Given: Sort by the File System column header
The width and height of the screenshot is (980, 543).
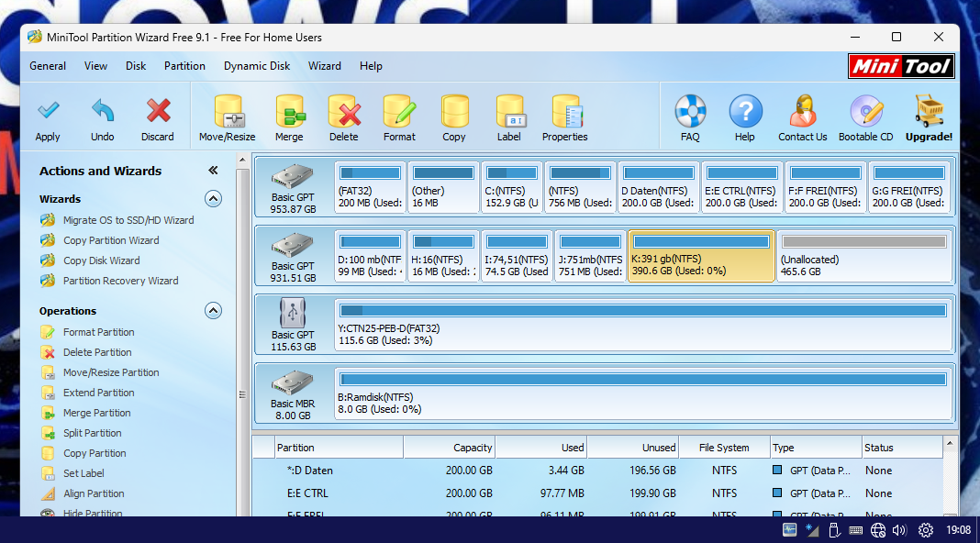Looking at the screenshot, I should point(724,448).
